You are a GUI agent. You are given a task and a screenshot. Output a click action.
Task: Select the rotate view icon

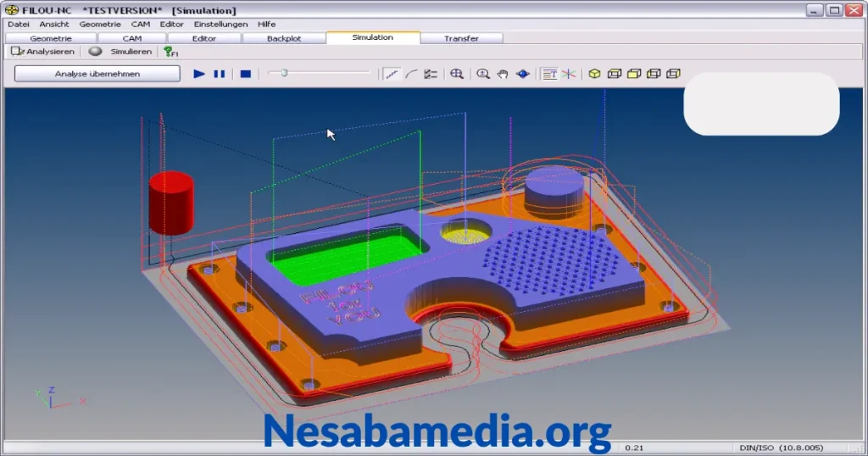[x=522, y=74]
